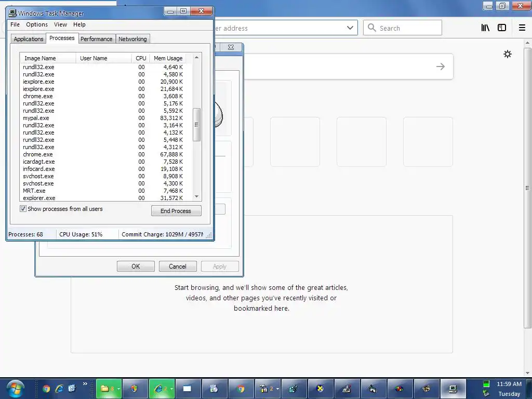Toggle the browser sidebar icon
The image size is (532, 399).
[502, 28]
